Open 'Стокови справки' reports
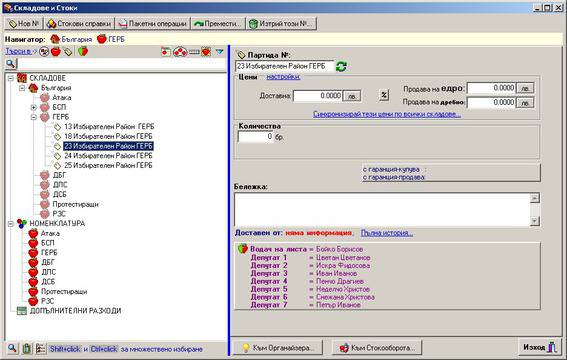The image size is (567, 360). click(x=79, y=23)
